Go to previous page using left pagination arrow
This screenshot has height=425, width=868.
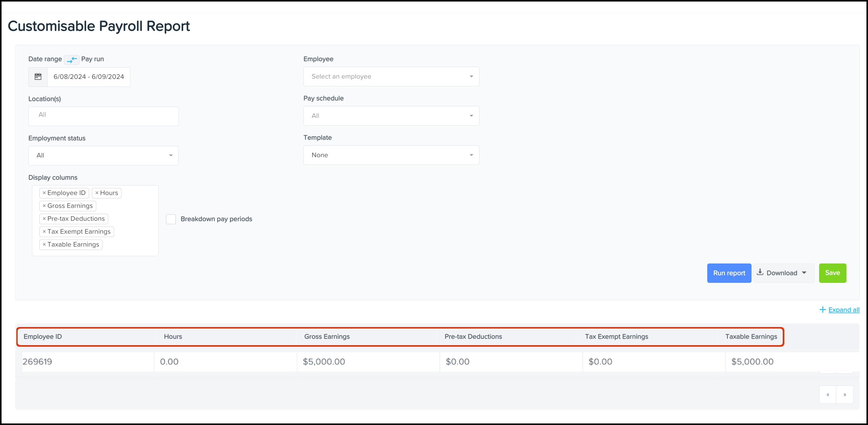point(827,395)
